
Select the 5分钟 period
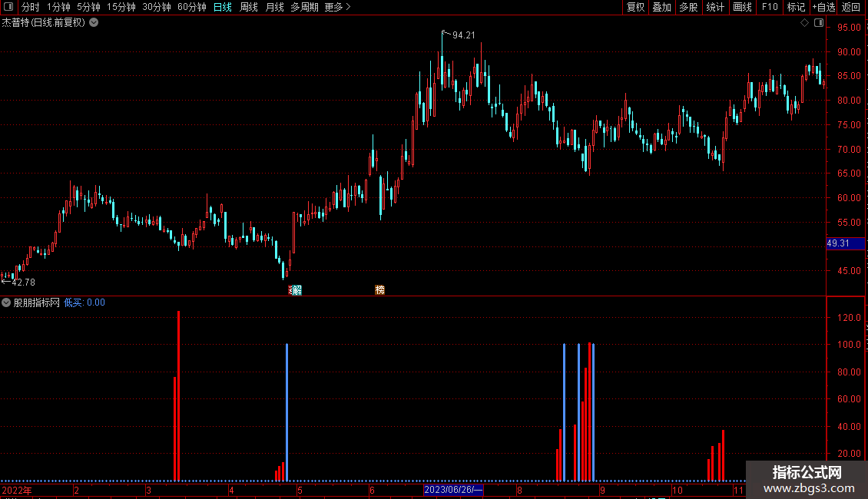[88, 7]
